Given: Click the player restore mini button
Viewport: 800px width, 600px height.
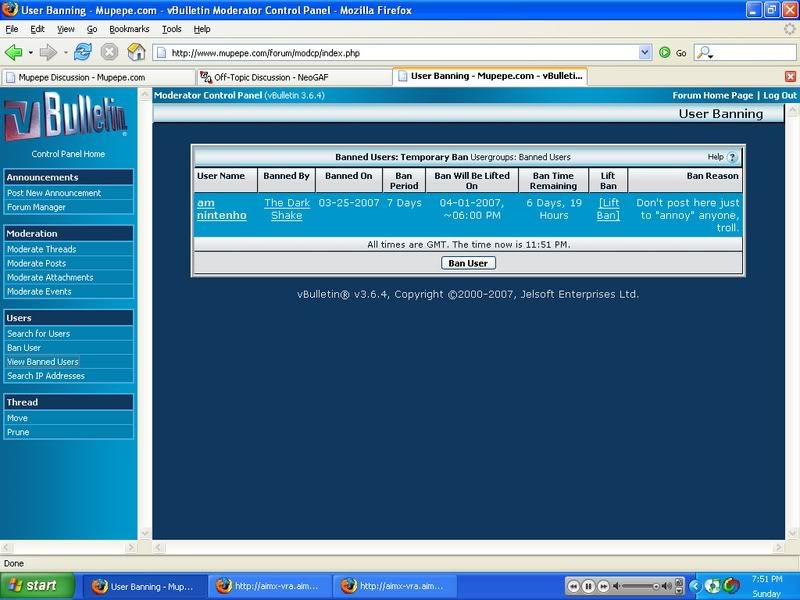Looking at the screenshot, I should click(679, 582).
